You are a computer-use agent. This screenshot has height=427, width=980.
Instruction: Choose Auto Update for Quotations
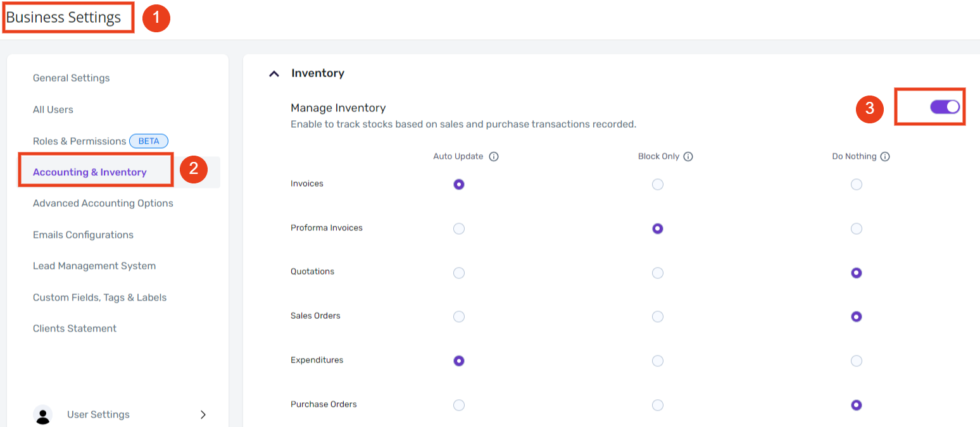click(x=459, y=273)
